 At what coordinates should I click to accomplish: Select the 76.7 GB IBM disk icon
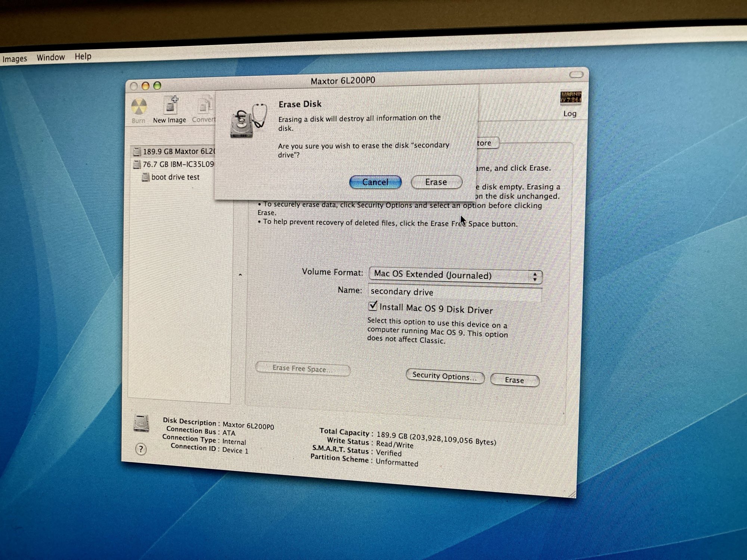coord(137,164)
